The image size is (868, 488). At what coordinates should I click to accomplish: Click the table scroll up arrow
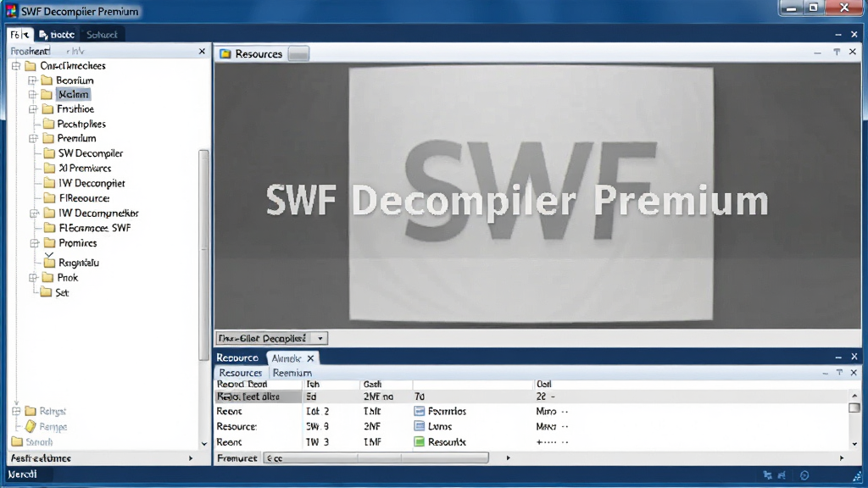854,396
